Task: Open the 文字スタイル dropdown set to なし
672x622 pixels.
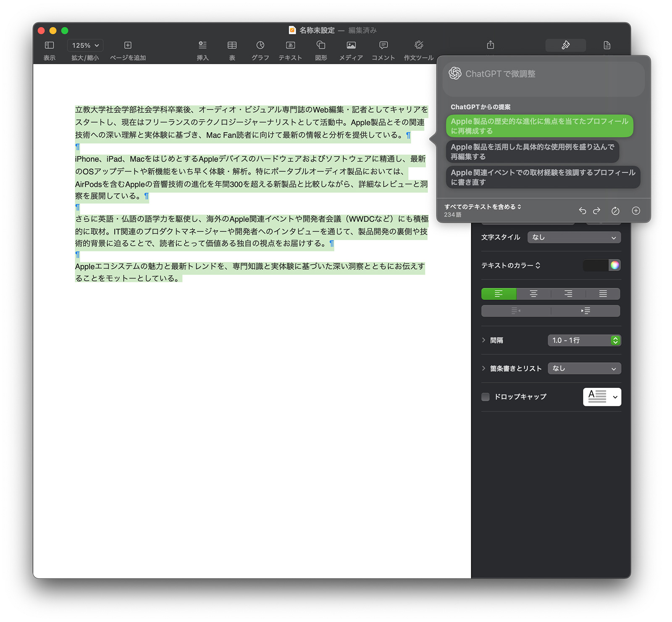Action: pyautogui.click(x=574, y=237)
